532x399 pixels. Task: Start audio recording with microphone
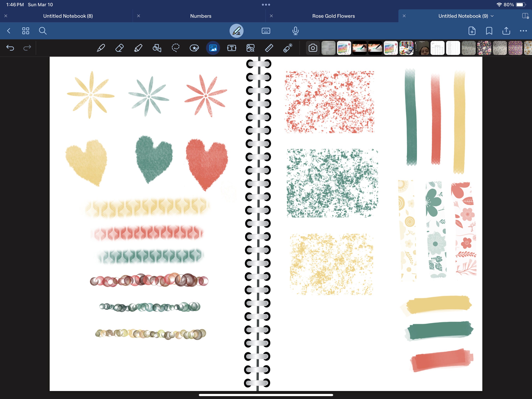(295, 31)
